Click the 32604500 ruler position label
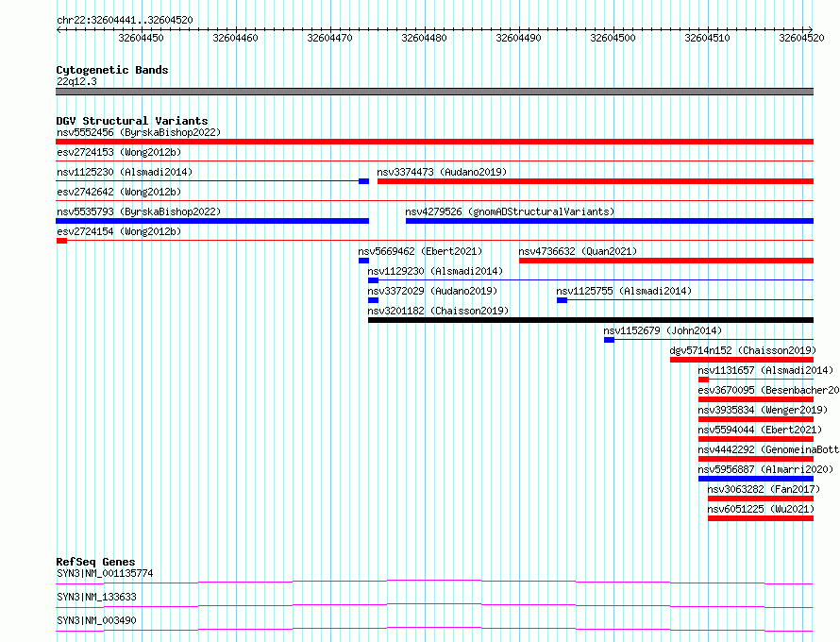This screenshot has height=642, width=840. pos(613,38)
